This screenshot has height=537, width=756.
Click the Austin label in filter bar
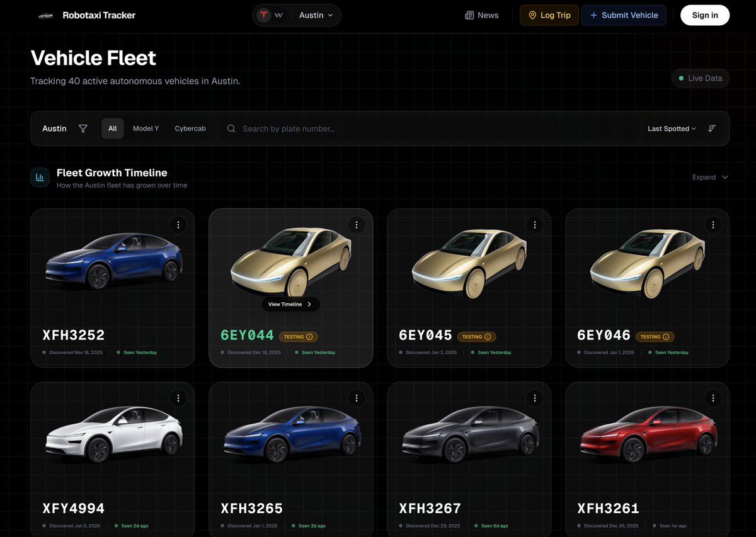(x=54, y=128)
